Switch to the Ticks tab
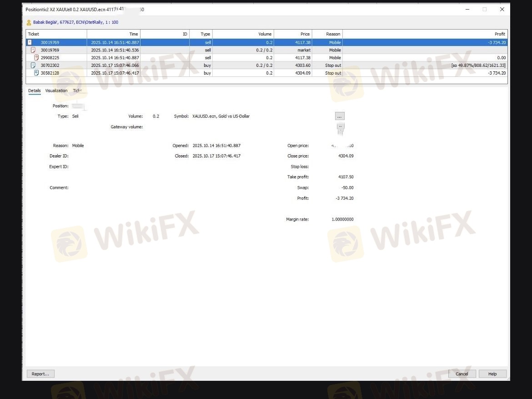 pyautogui.click(x=77, y=91)
